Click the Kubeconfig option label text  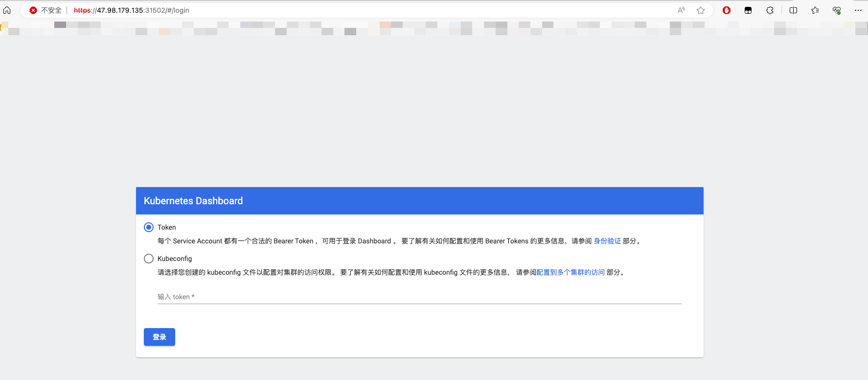coord(175,259)
